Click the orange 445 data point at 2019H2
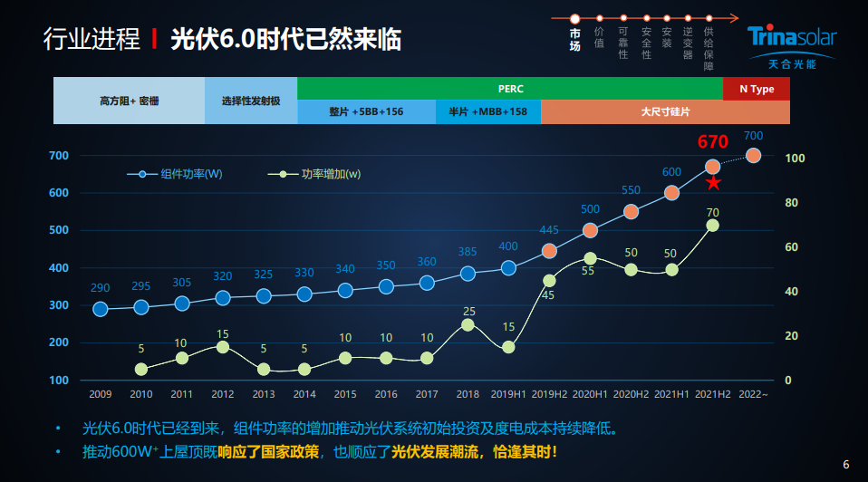868x482 pixels. [x=549, y=251]
